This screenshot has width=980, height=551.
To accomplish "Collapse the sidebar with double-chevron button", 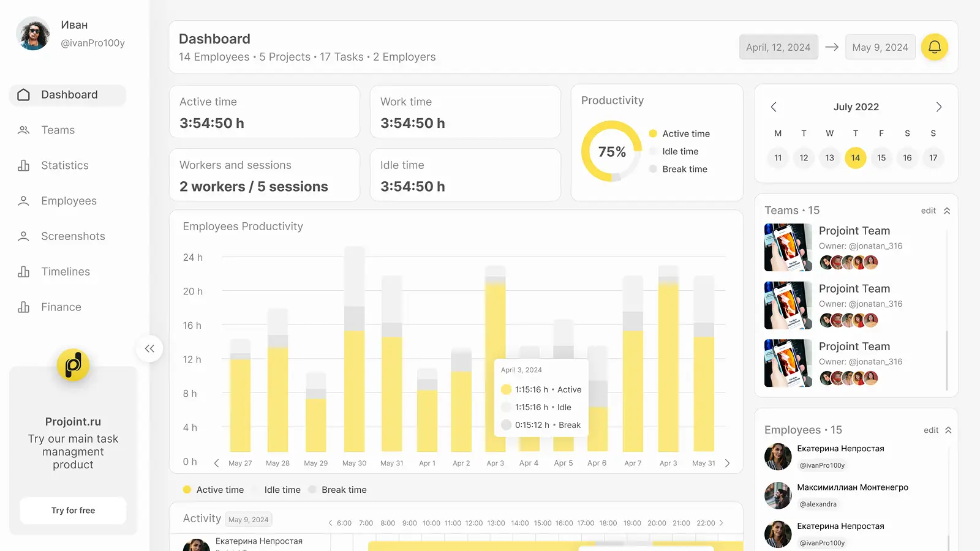I will 149,349.
